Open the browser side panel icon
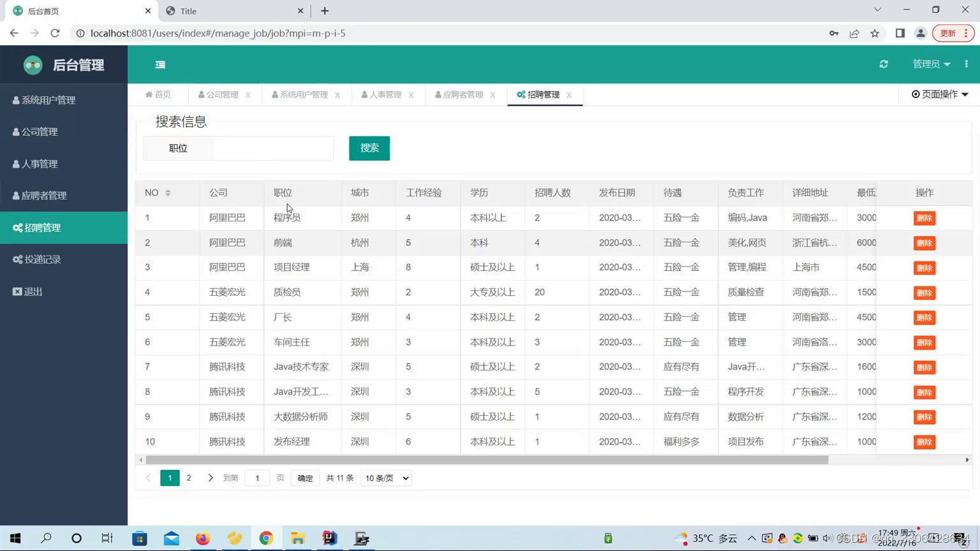Screen dimensions: 980x551 pyautogui.click(x=900, y=33)
